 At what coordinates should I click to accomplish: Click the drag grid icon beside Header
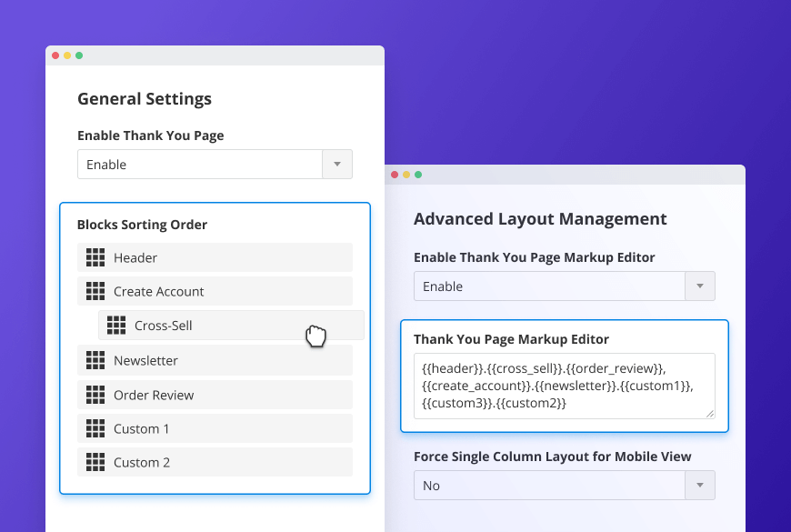pyautogui.click(x=95, y=257)
